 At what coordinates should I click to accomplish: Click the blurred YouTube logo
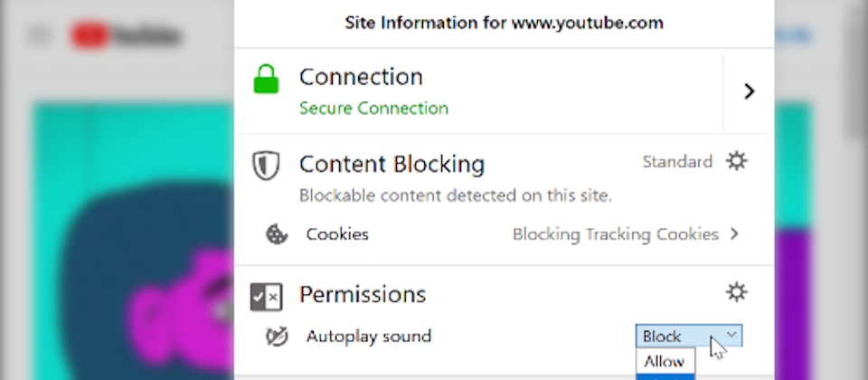(x=127, y=37)
